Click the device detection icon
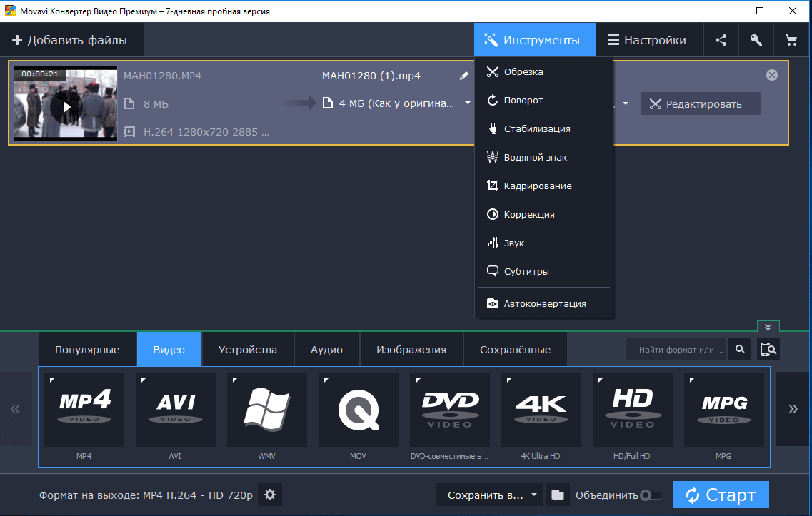 (768, 349)
